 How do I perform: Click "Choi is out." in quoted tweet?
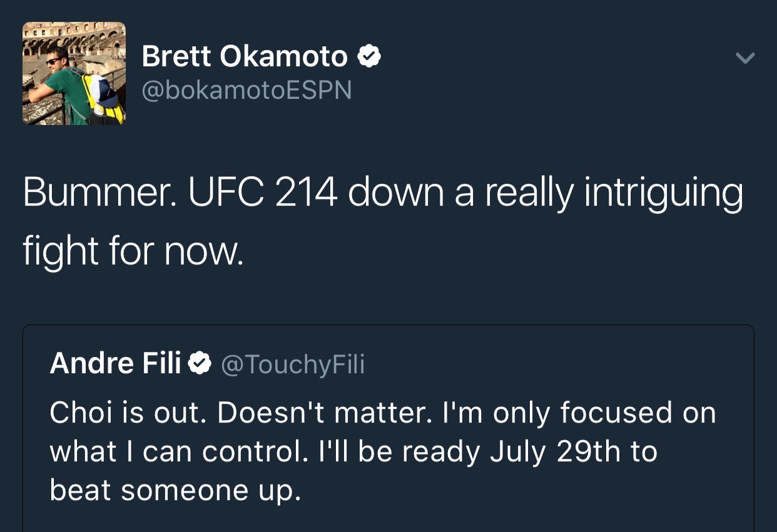[x=127, y=413]
